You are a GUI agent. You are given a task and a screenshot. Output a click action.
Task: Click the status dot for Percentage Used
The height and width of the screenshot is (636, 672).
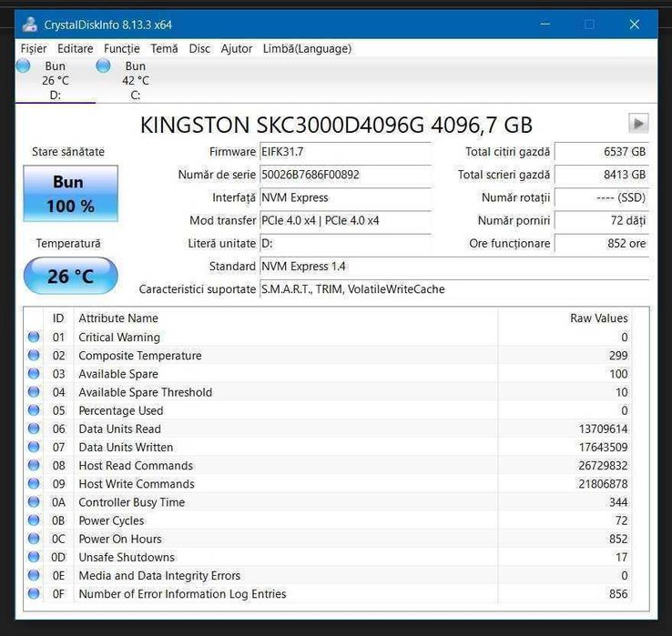pos(34,410)
